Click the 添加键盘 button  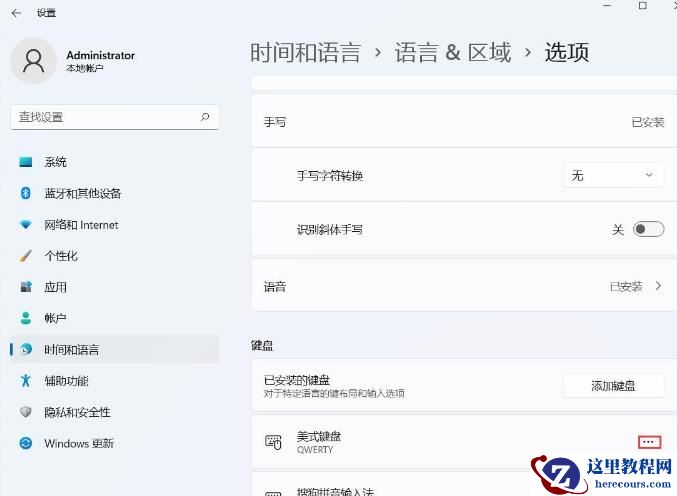pos(614,385)
